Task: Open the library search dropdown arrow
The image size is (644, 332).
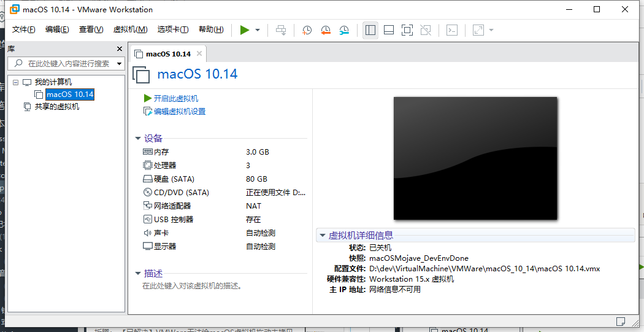Action: (120, 64)
